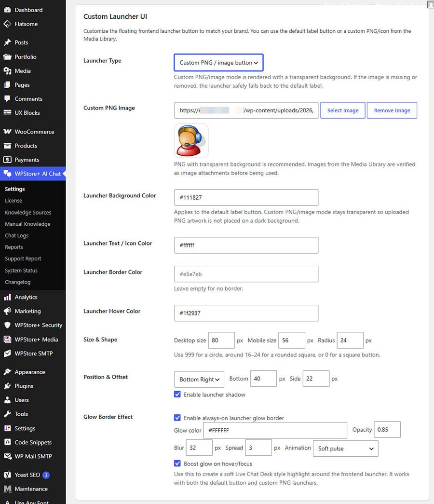
Task: Click the Appearance paintbrush icon
Action: [7, 372]
